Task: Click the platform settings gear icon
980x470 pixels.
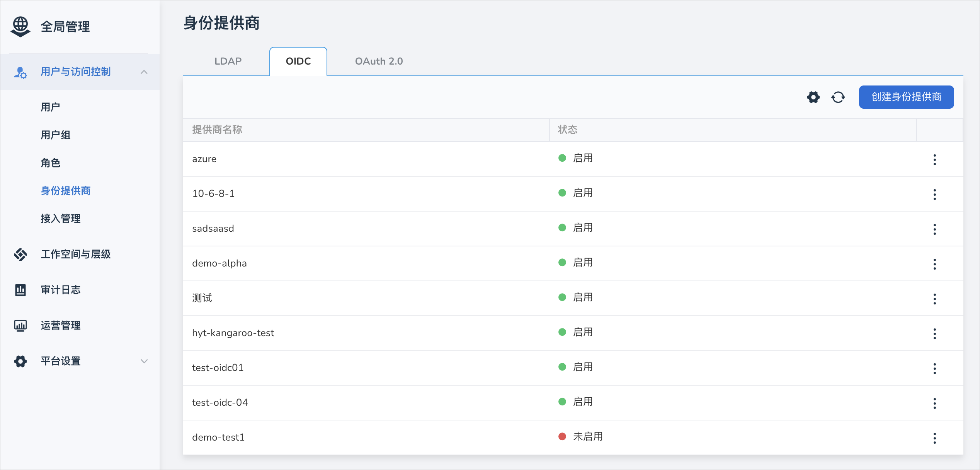Action: tap(20, 361)
